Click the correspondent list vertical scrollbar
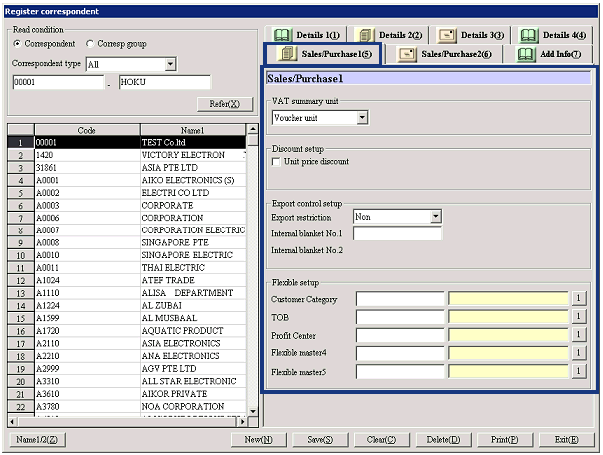This screenshot has width=603, height=455. click(x=253, y=270)
